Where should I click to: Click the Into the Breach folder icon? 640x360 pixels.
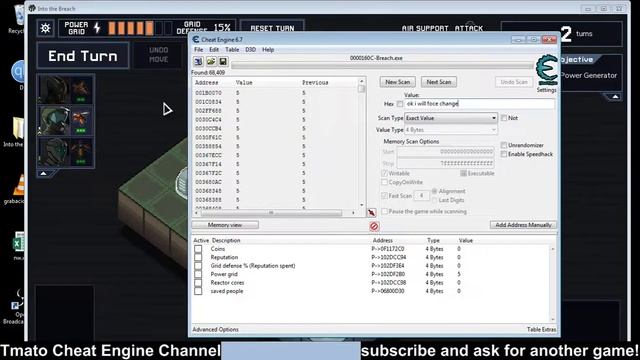click(18, 129)
